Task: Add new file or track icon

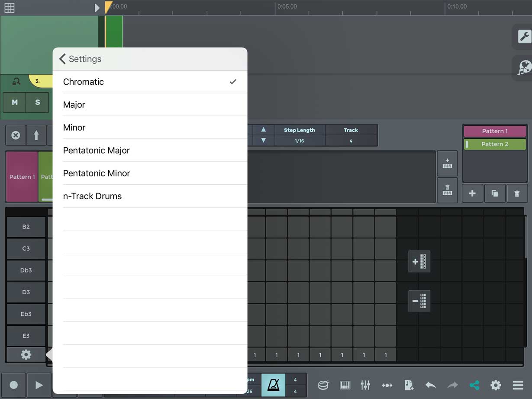Action: click(409, 385)
